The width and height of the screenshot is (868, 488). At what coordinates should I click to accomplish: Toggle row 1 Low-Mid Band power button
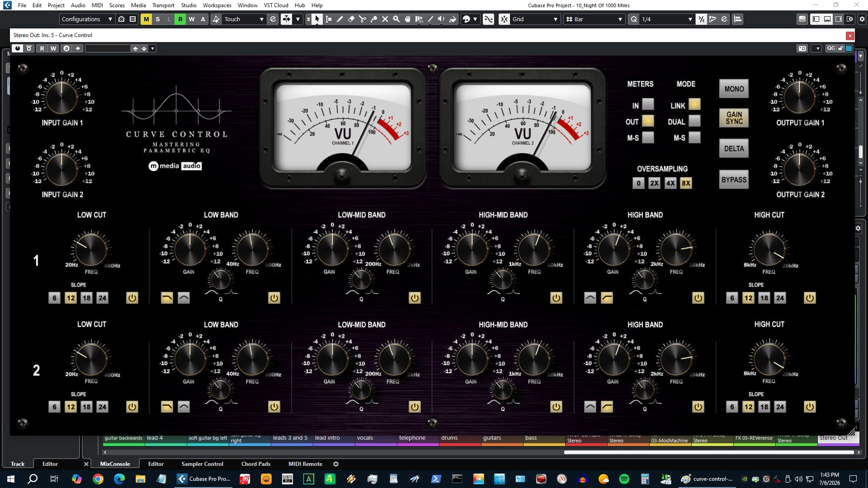coord(415,298)
